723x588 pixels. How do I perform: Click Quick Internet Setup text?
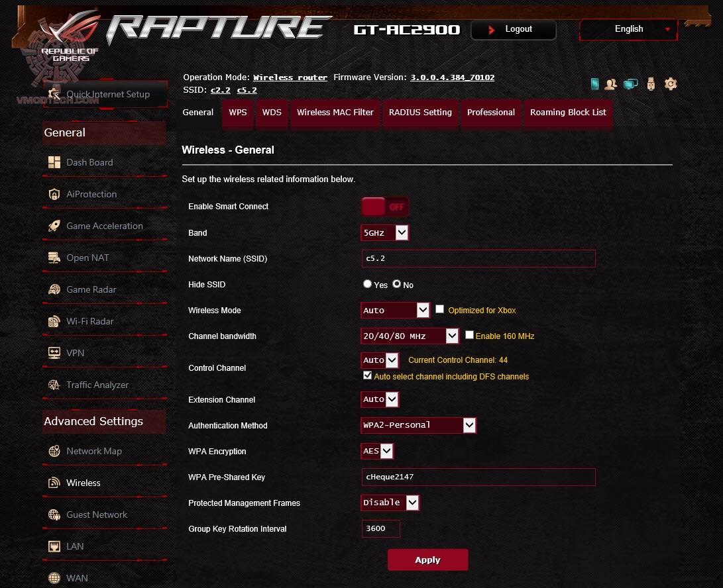(x=108, y=94)
